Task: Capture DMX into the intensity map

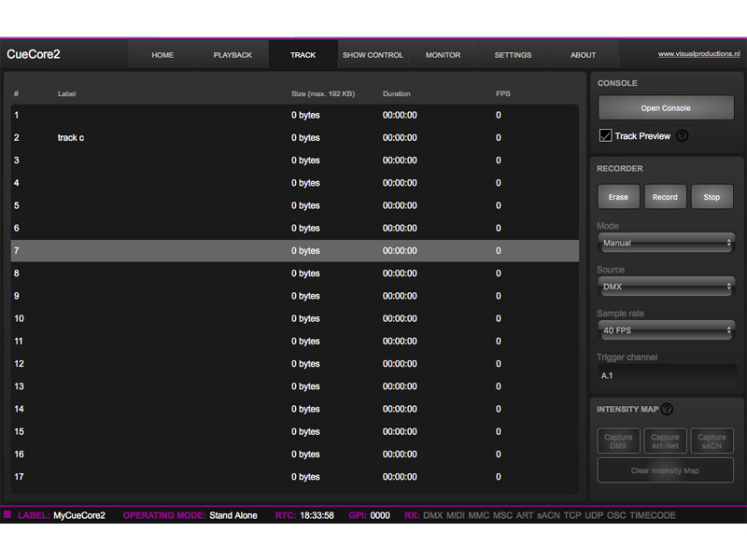Action: pos(617,440)
